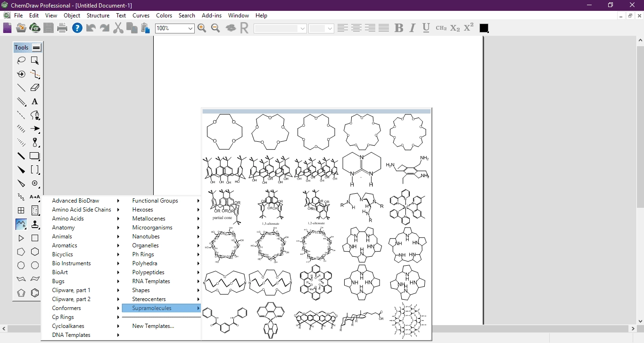
Task: Select the Brackets tool
Action: [35, 170]
